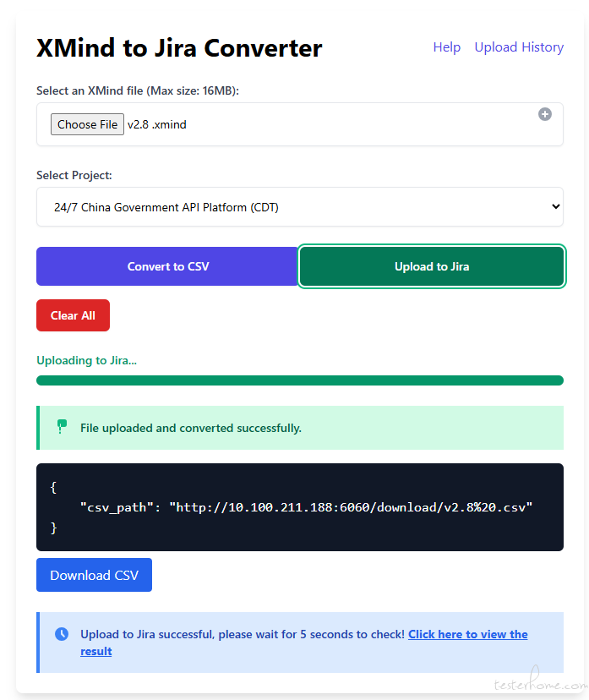Click the Choose File button
The width and height of the screenshot is (589, 700).
click(x=87, y=124)
